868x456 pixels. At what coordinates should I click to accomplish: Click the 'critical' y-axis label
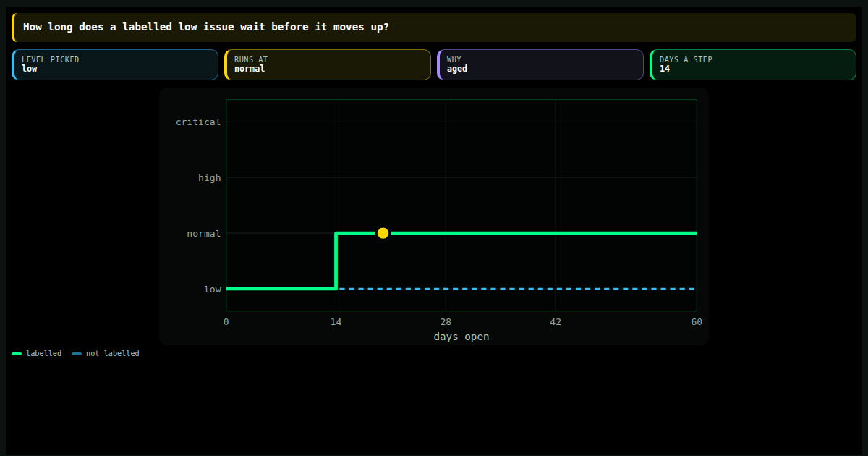[198, 122]
